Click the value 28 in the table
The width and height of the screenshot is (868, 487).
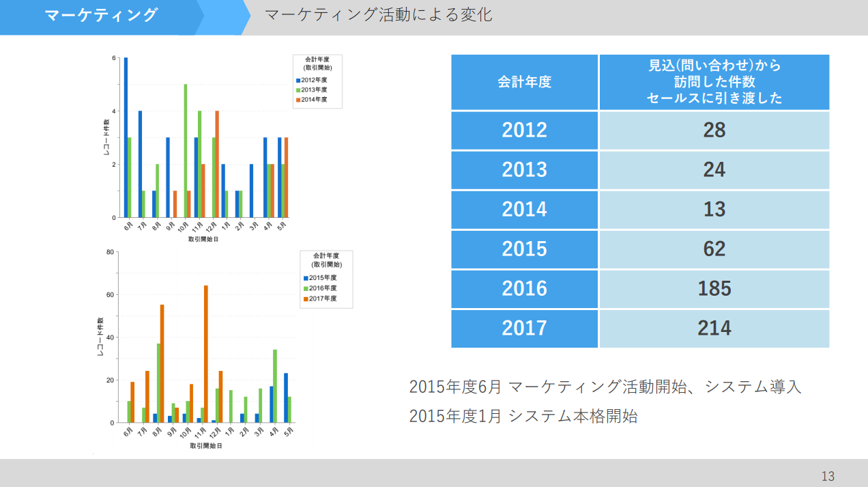[x=714, y=130]
